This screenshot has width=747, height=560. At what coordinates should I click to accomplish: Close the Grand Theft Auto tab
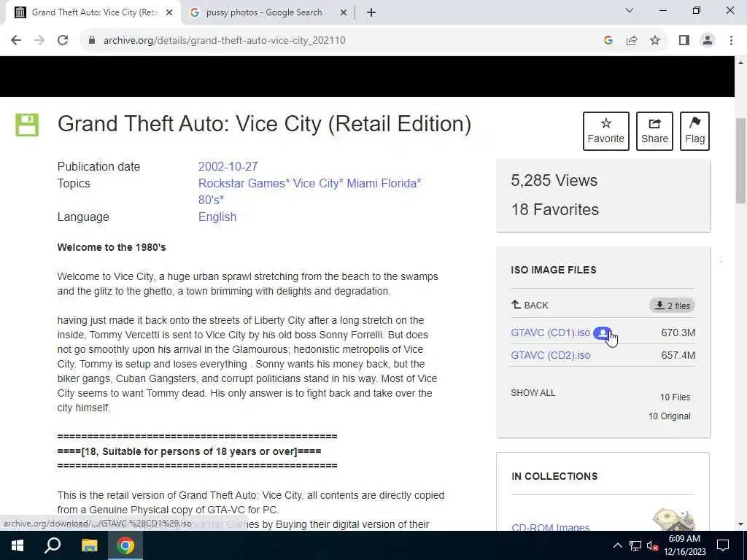point(169,12)
